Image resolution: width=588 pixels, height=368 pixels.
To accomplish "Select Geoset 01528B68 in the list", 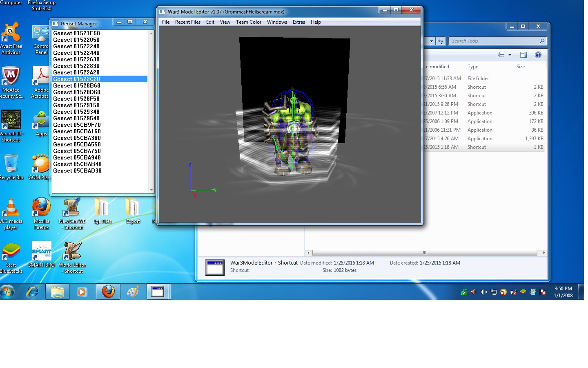I will [x=100, y=85].
